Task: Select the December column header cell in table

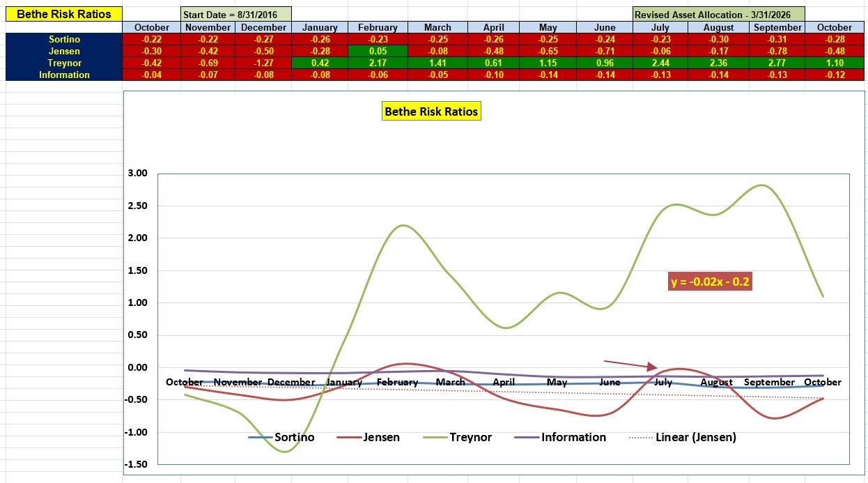Action: pos(263,27)
